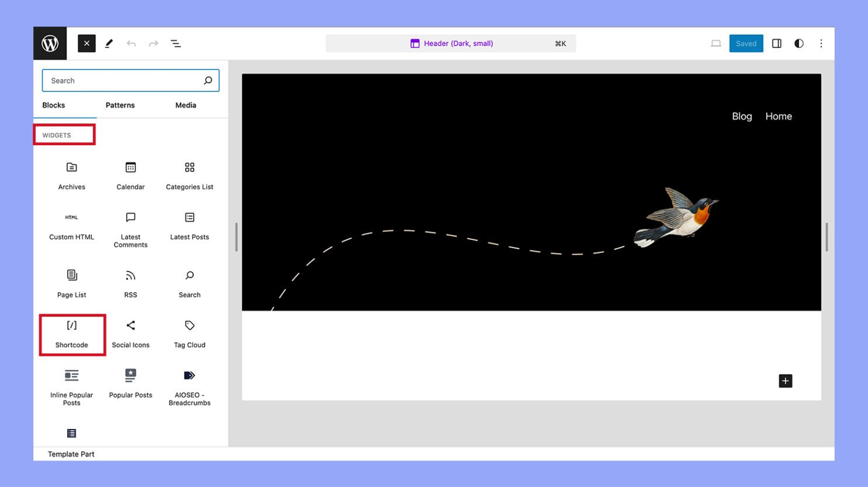Open the Header (Dark, small) command palette

pos(450,43)
